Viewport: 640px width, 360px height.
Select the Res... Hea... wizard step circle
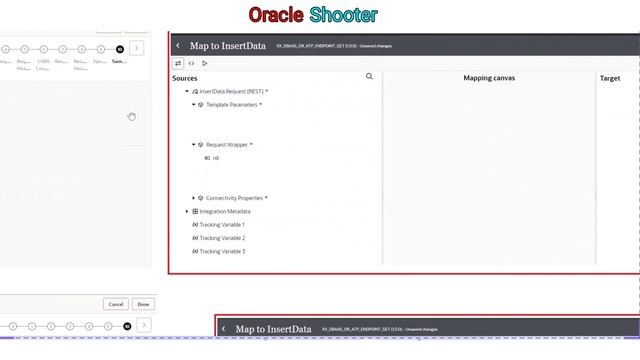[82, 49]
